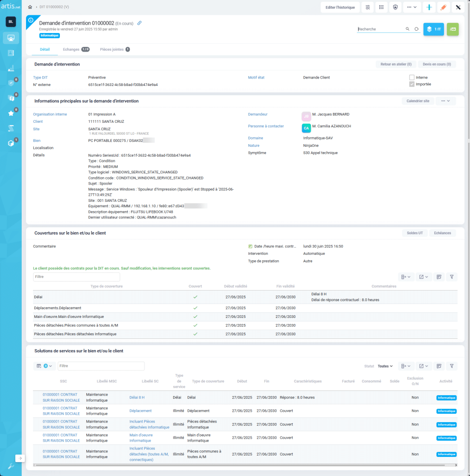Switch to the Détail tab
The image size is (470, 476).
pos(45,49)
